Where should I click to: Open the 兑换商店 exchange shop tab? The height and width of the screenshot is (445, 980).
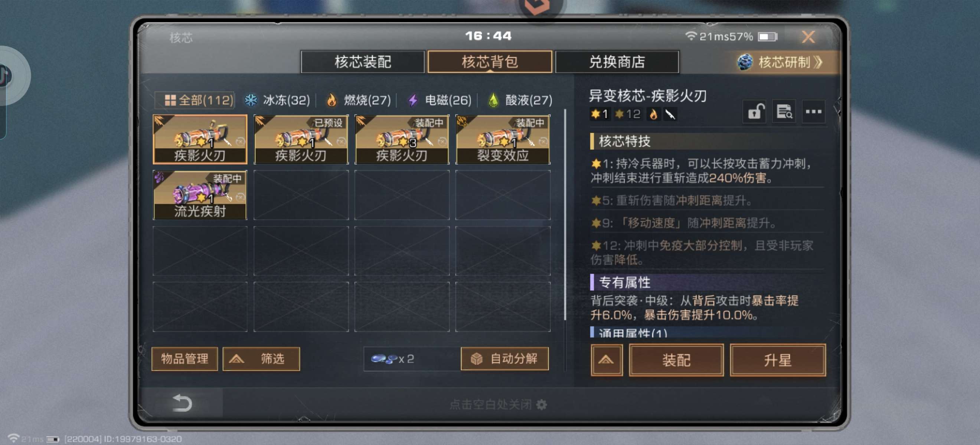click(x=617, y=62)
